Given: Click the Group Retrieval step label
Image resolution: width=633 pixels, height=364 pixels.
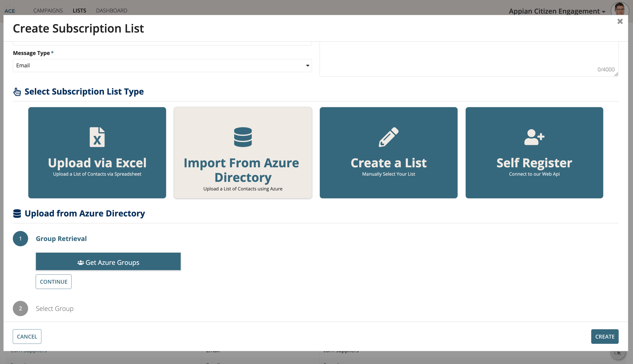Looking at the screenshot, I should (x=61, y=238).
